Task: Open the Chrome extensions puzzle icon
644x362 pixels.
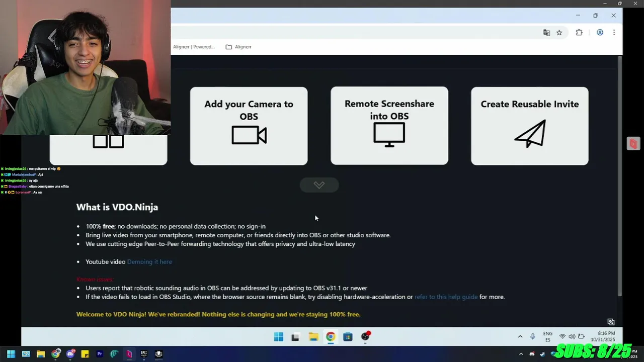Action: (579, 32)
